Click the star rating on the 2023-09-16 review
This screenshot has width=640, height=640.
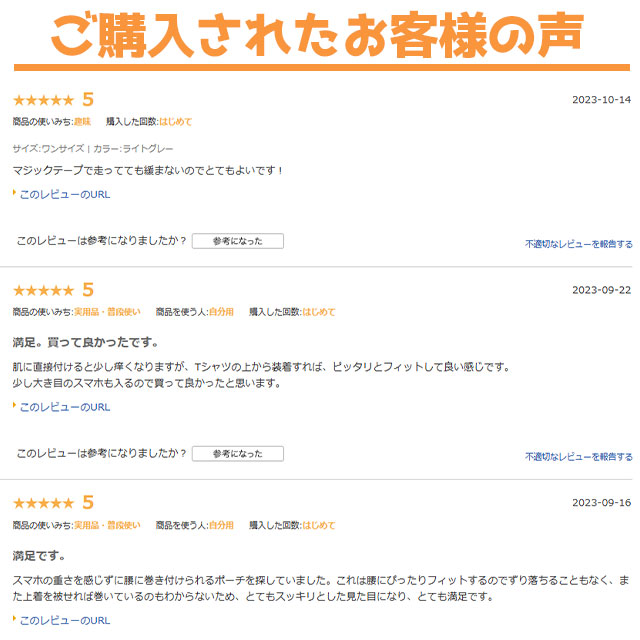[43, 503]
